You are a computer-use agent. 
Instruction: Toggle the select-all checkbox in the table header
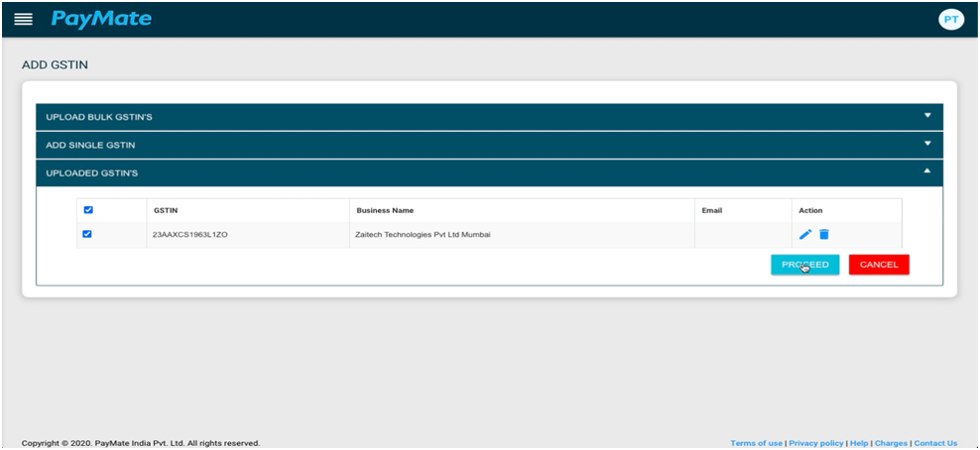(88, 210)
